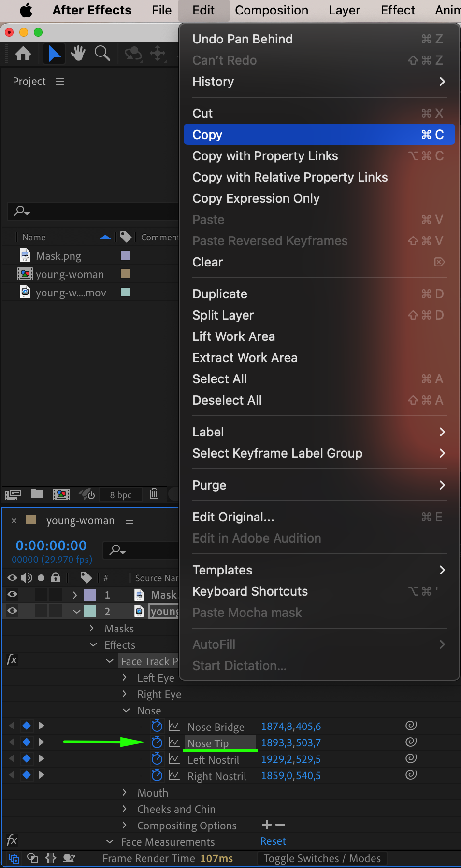461x868 pixels.
Task: Expand the Mouth property group
Action: [x=125, y=792]
